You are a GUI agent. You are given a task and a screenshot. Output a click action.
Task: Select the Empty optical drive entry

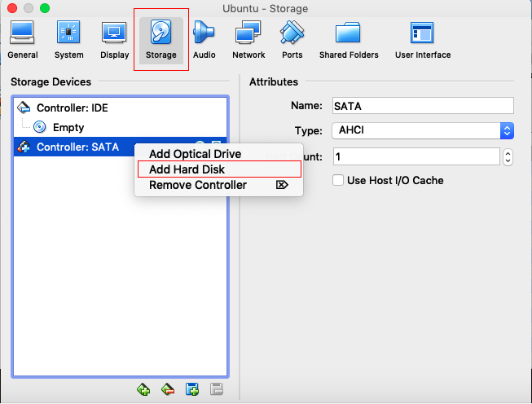click(x=120, y=127)
